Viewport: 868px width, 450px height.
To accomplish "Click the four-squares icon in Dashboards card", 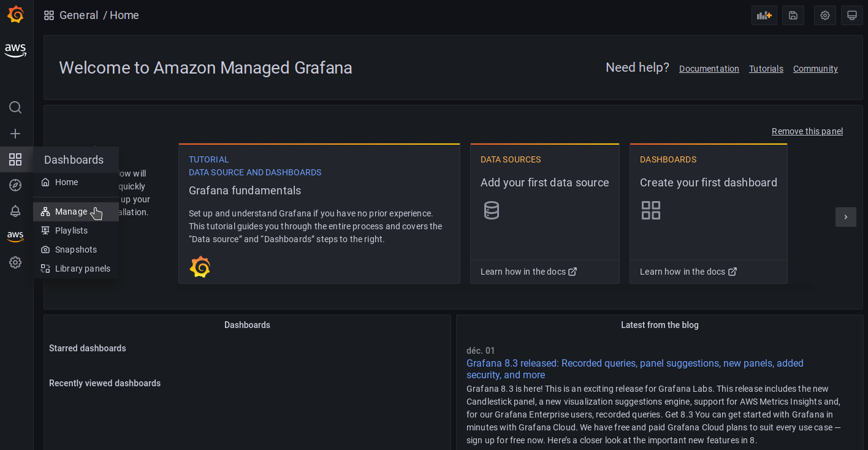I will tap(651, 210).
